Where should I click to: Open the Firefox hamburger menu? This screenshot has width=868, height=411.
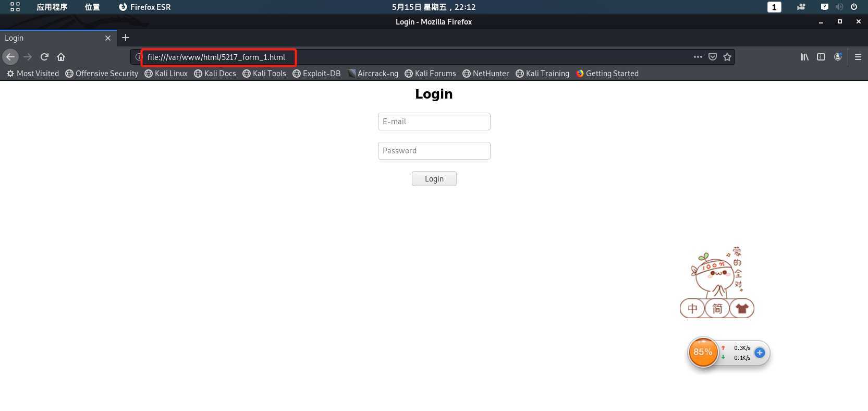(x=858, y=57)
